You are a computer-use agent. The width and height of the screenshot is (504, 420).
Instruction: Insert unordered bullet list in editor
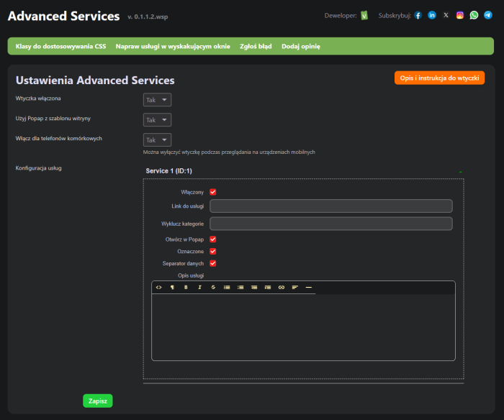[227, 288]
